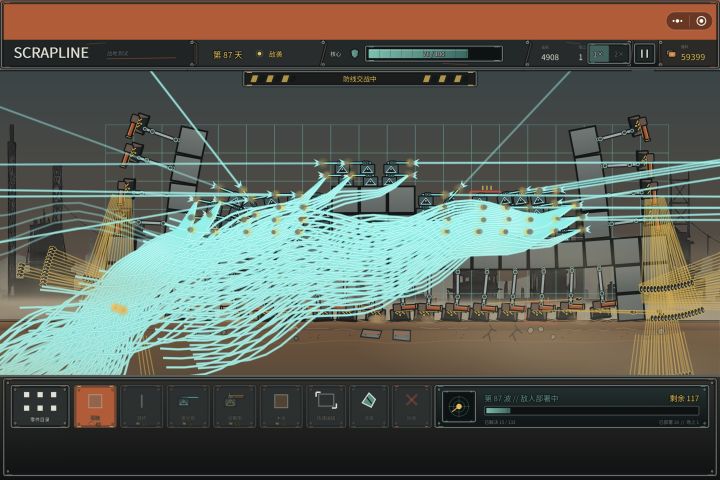Open the parts catalog six-square grid
The width and height of the screenshot is (720, 480).
click(x=40, y=407)
